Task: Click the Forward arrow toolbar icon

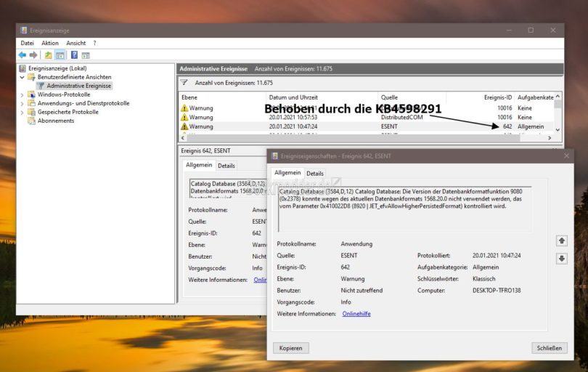Action: [x=33, y=54]
